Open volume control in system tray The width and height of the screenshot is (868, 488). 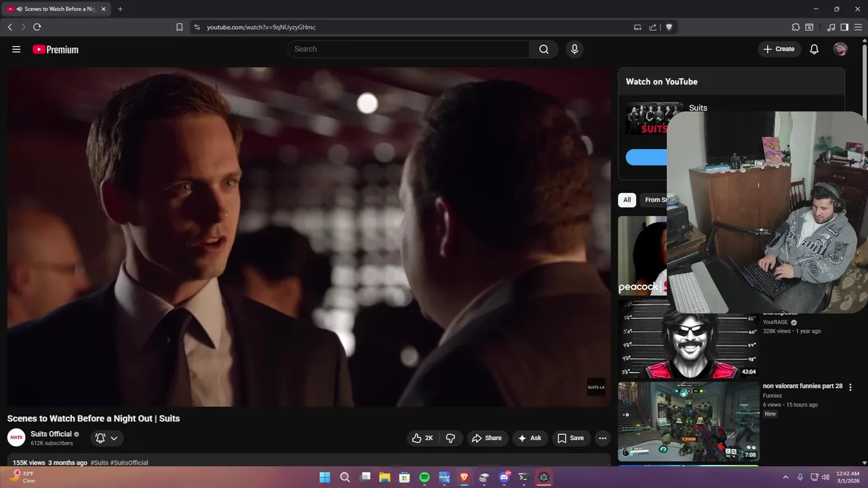pyautogui.click(x=825, y=477)
